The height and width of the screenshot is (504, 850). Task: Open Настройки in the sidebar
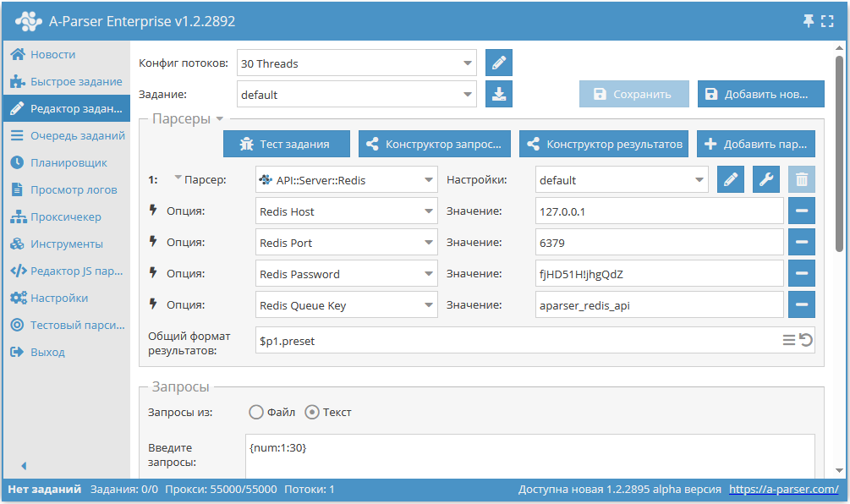pyautogui.click(x=66, y=298)
